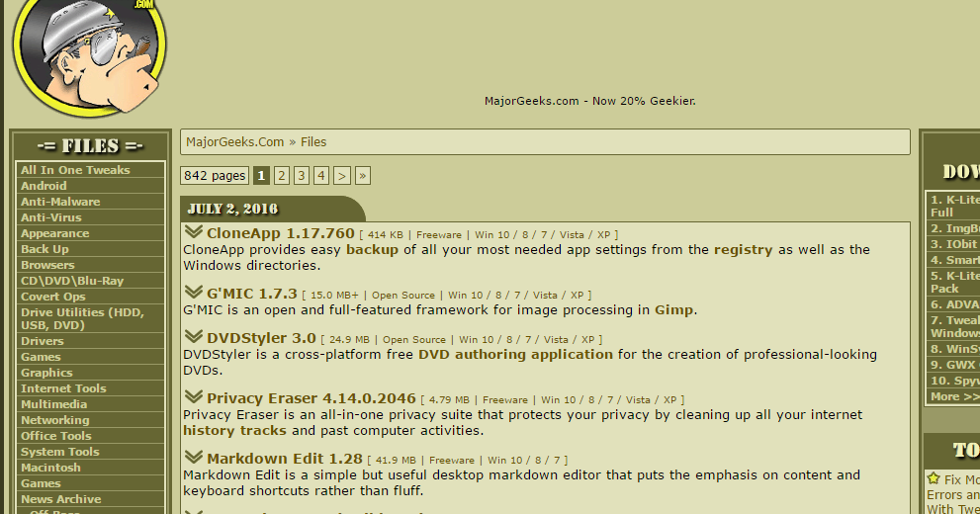Jump to last page with '»' button
The image size is (980, 514).
(x=363, y=176)
